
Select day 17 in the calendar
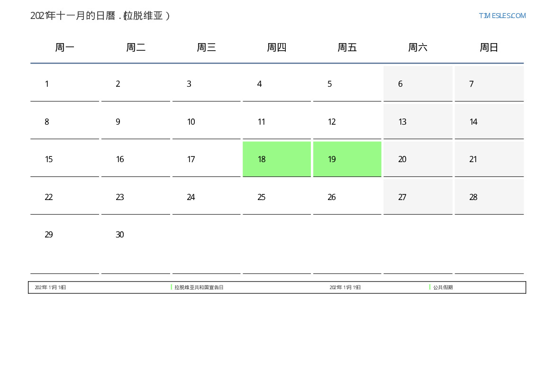(x=206, y=159)
